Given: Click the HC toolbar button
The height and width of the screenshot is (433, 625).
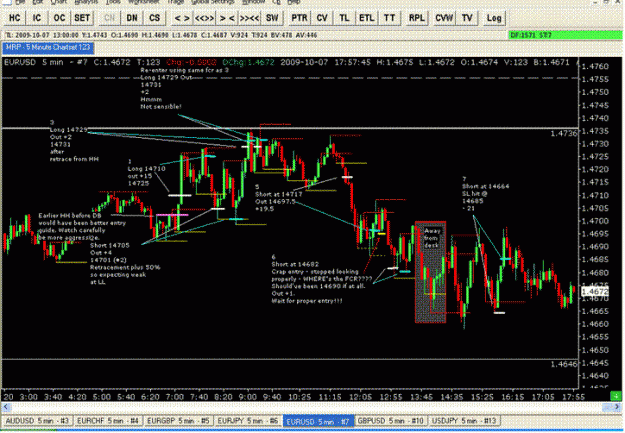Looking at the screenshot, I should pos(15,18).
